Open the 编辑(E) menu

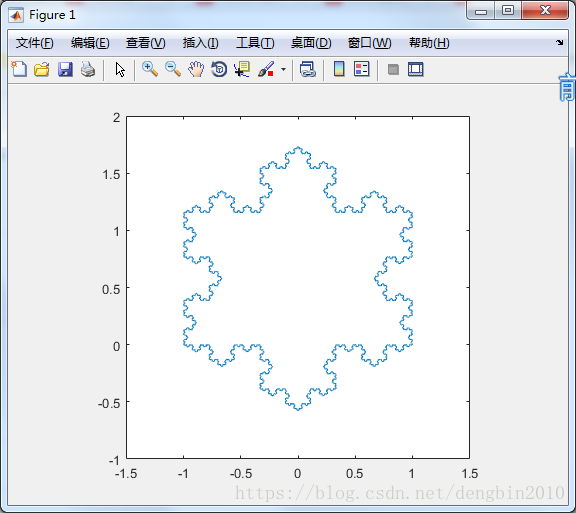[90, 43]
